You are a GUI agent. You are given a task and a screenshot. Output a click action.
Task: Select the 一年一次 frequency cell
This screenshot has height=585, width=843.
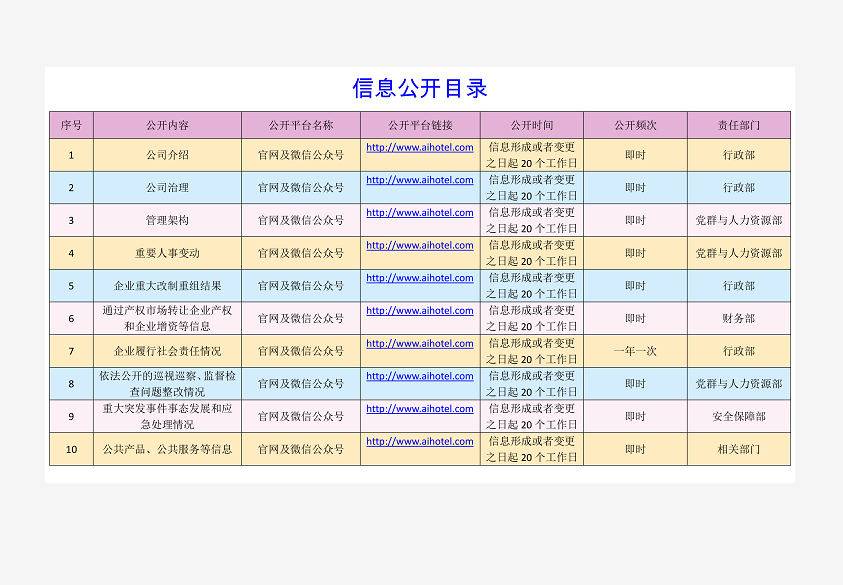(635, 351)
